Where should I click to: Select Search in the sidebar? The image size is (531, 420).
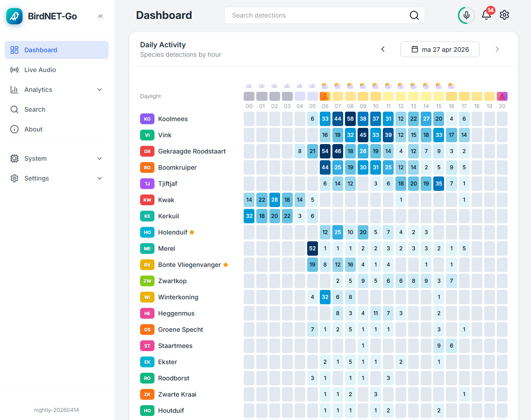tap(35, 109)
